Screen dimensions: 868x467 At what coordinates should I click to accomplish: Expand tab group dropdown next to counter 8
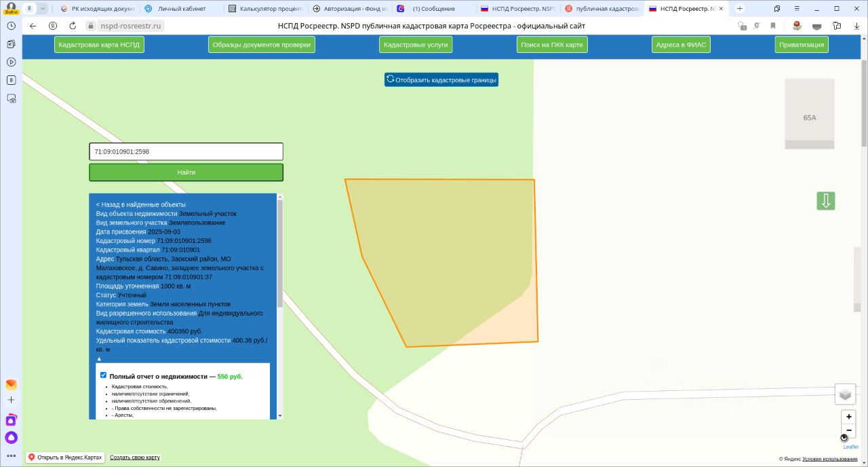pos(43,8)
